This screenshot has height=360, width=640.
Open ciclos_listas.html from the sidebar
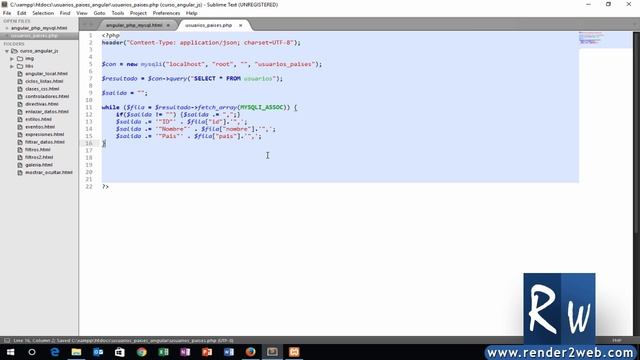(44, 81)
